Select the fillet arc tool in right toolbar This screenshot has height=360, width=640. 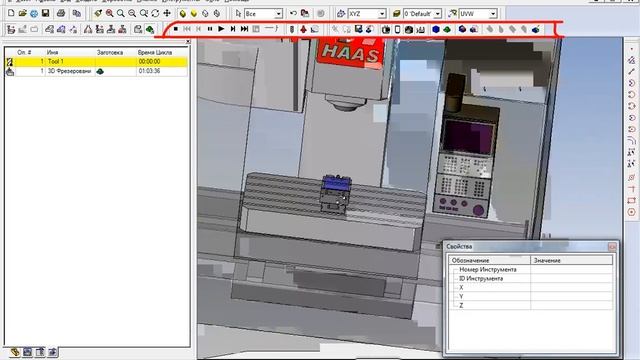tap(632, 141)
